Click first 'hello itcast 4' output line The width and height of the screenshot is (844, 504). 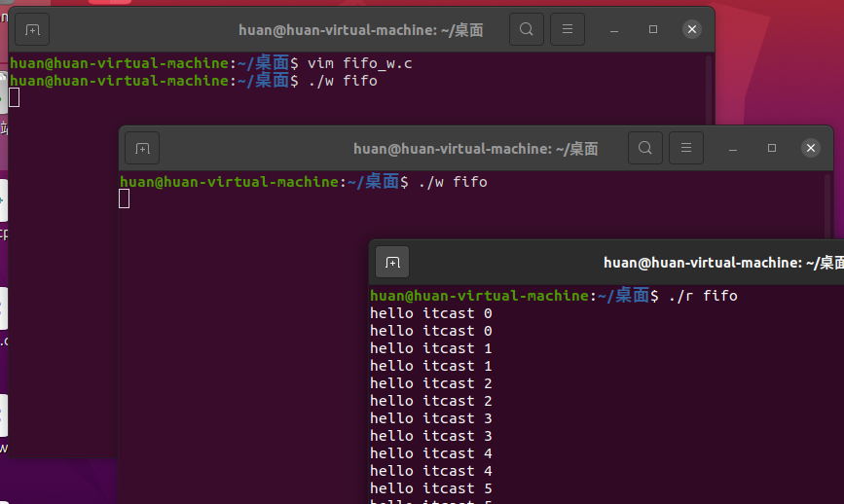[431, 453]
